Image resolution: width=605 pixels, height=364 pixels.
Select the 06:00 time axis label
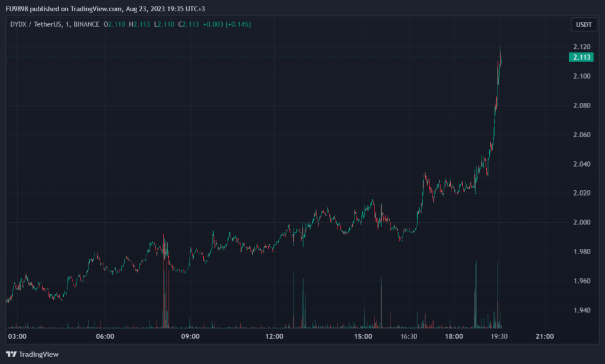(x=105, y=337)
